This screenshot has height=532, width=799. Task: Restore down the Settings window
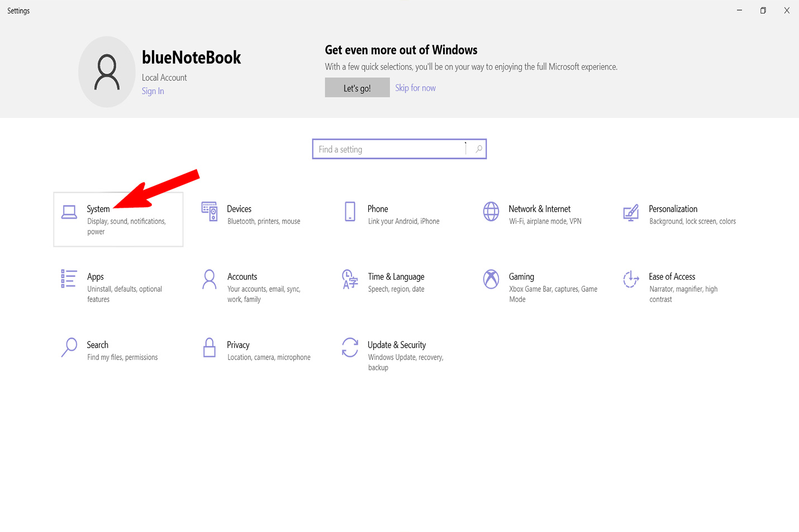click(x=763, y=10)
